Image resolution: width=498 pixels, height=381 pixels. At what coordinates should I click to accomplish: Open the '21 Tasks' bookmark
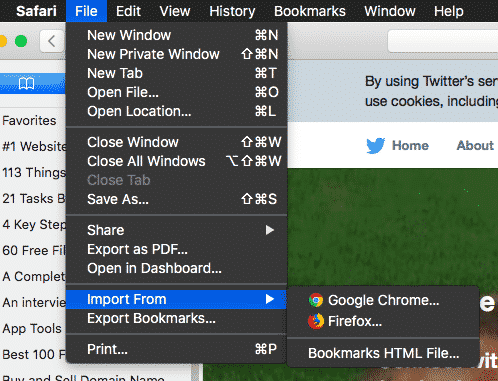[34, 198]
